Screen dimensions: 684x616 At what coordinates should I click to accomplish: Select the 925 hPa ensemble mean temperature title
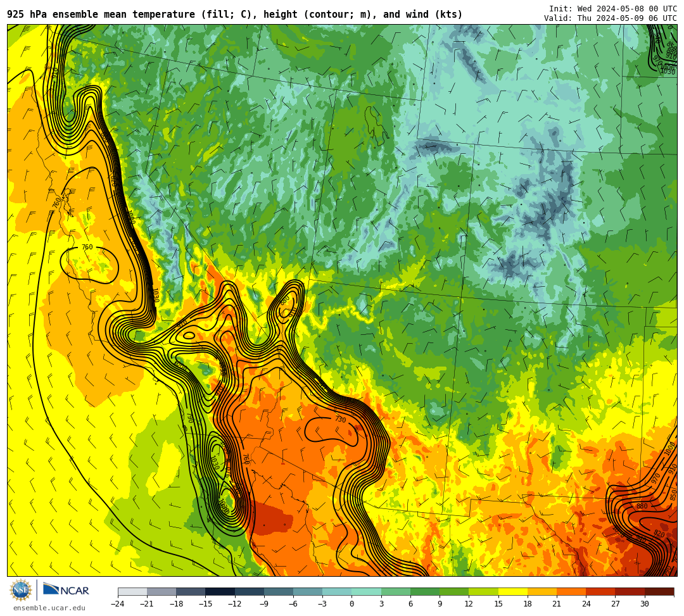tap(235, 15)
